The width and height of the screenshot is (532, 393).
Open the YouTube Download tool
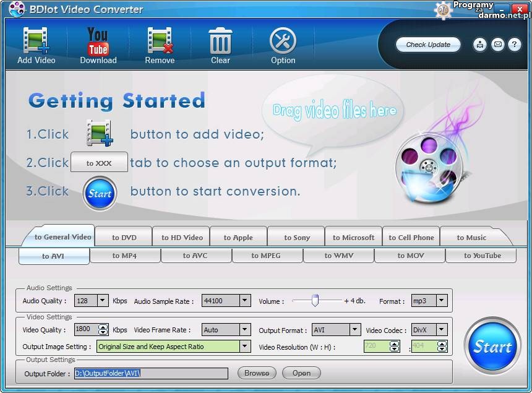[x=98, y=41]
